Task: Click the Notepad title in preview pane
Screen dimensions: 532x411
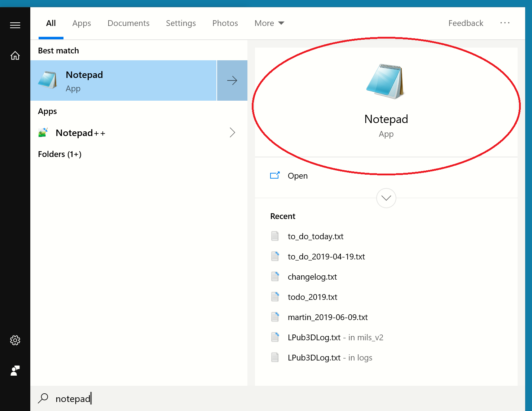Action: (386, 119)
